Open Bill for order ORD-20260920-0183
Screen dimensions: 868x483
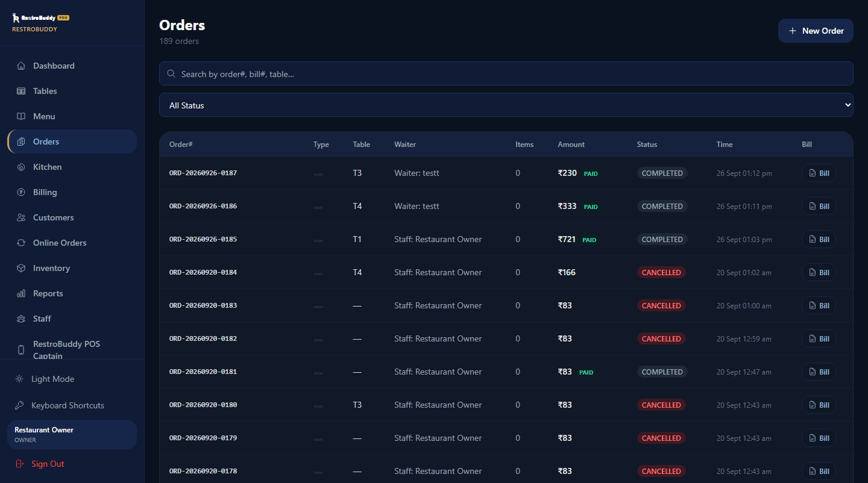[819, 305]
